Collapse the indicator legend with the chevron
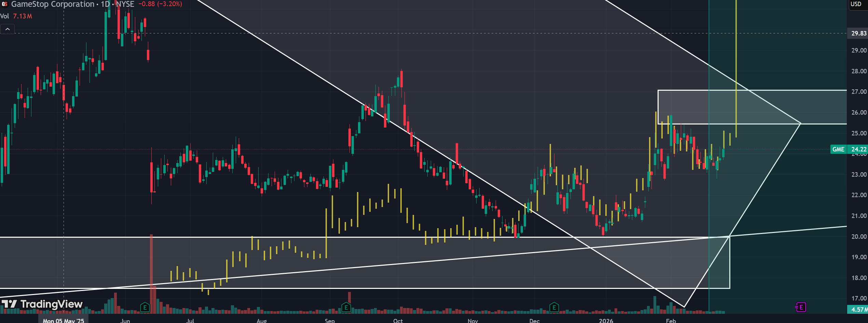Screen dimensions: 868x323 [x=8, y=29]
